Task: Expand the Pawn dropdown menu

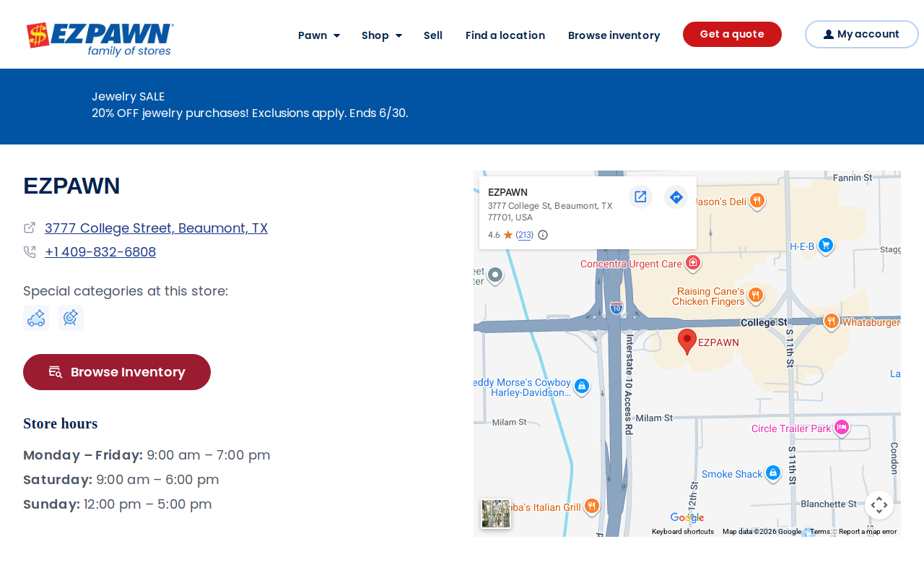Action: click(319, 35)
